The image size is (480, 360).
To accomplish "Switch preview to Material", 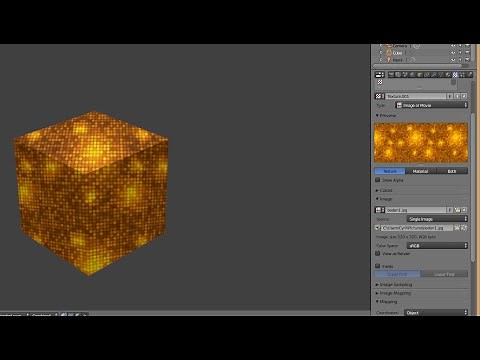I will 421,171.
